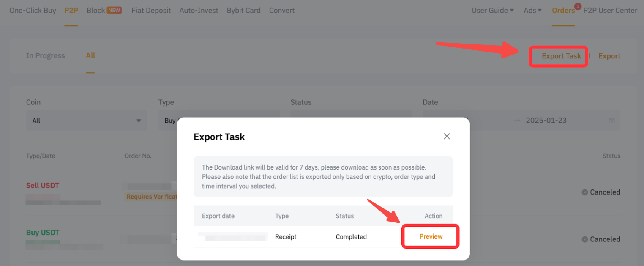This screenshot has width=644, height=266.
Task: Open the Fiat Deposit page
Action: click(151, 10)
